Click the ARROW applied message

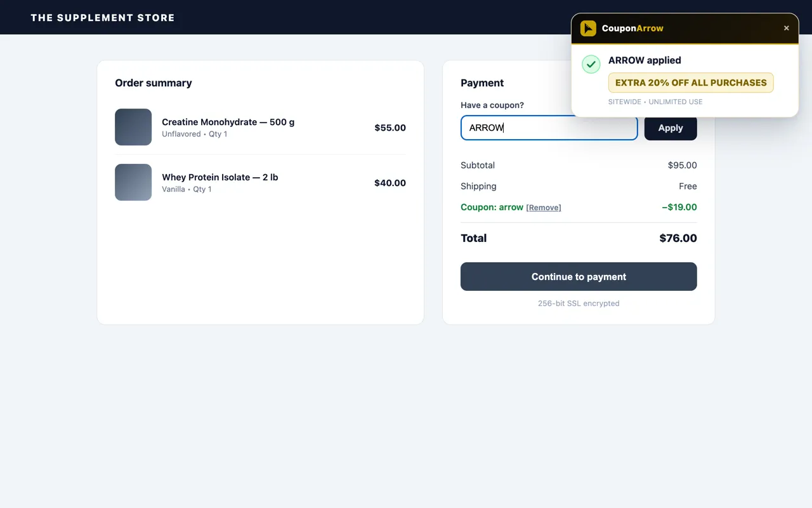[645, 60]
